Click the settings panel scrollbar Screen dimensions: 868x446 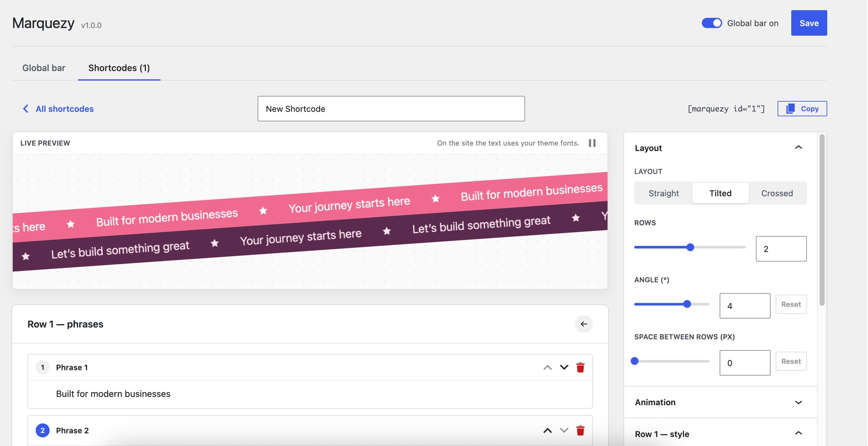click(822, 220)
